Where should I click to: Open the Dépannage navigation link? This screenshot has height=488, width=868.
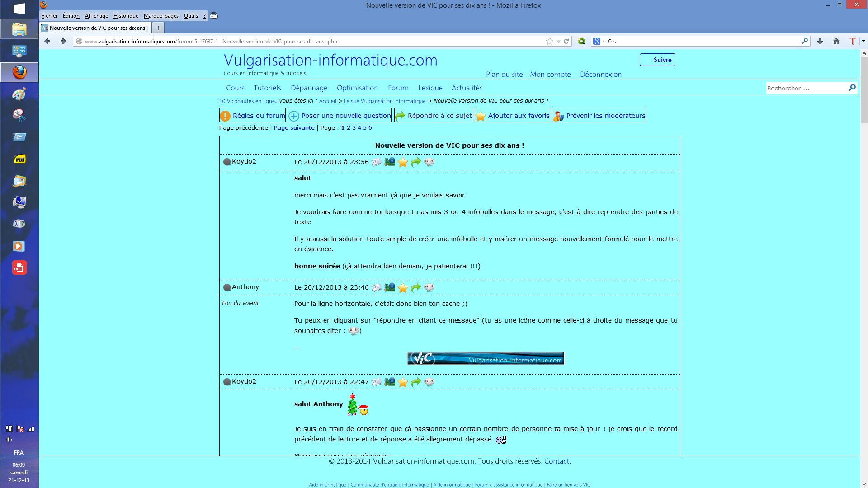pyautogui.click(x=309, y=88)
